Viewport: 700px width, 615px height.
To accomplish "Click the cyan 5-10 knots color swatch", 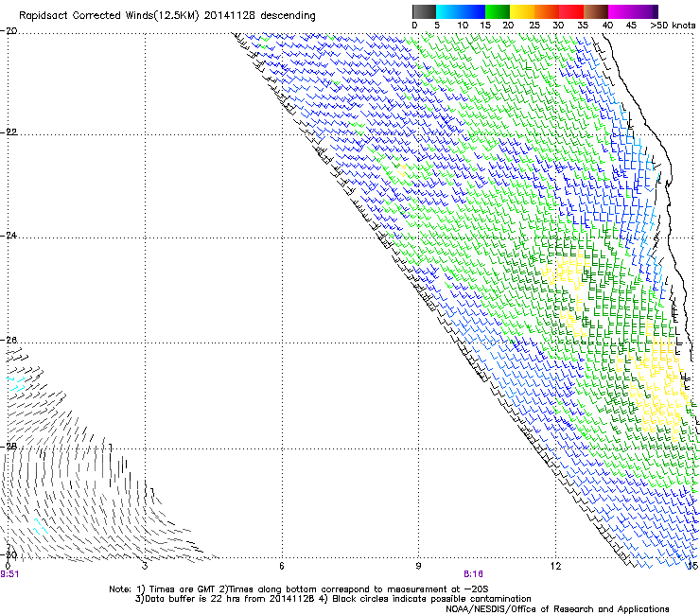I will [x=448, y=11].
